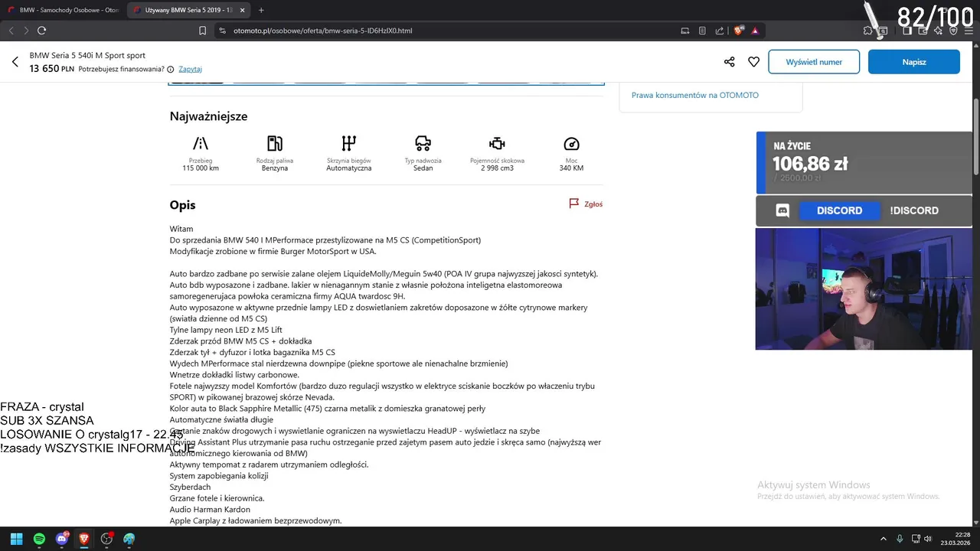
Task: Report the listing with Zgłoś flag
Action: tap(586, 204)
